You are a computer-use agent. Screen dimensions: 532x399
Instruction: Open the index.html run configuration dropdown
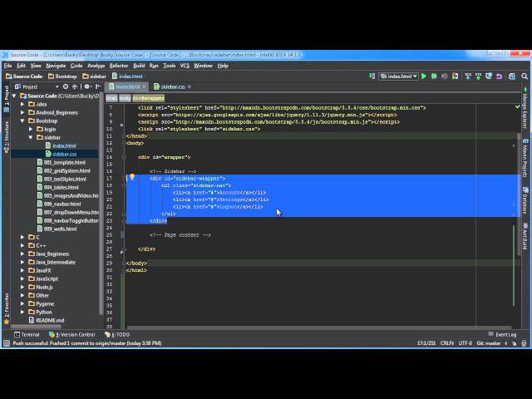click(x=399, y=76)
